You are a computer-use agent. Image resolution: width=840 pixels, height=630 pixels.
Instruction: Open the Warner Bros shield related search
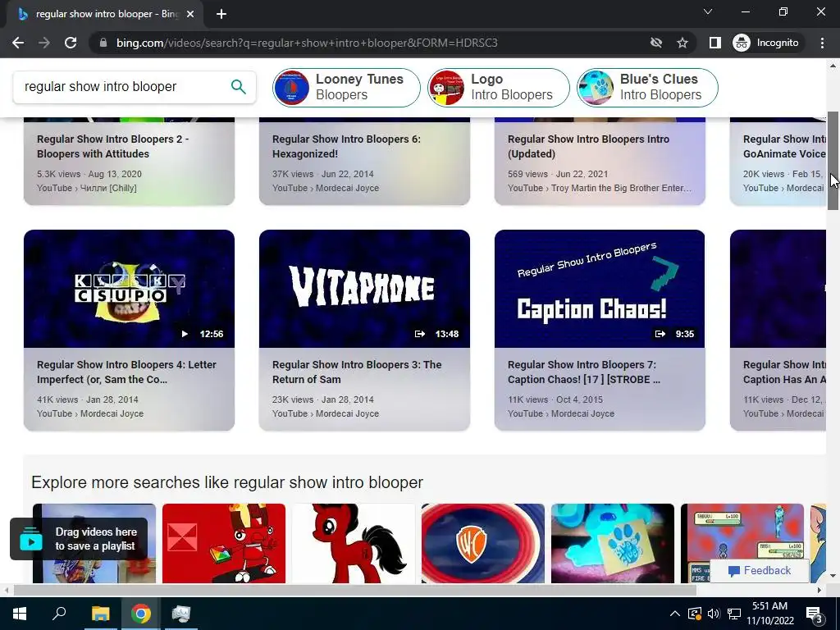click(x=483, y=543)
